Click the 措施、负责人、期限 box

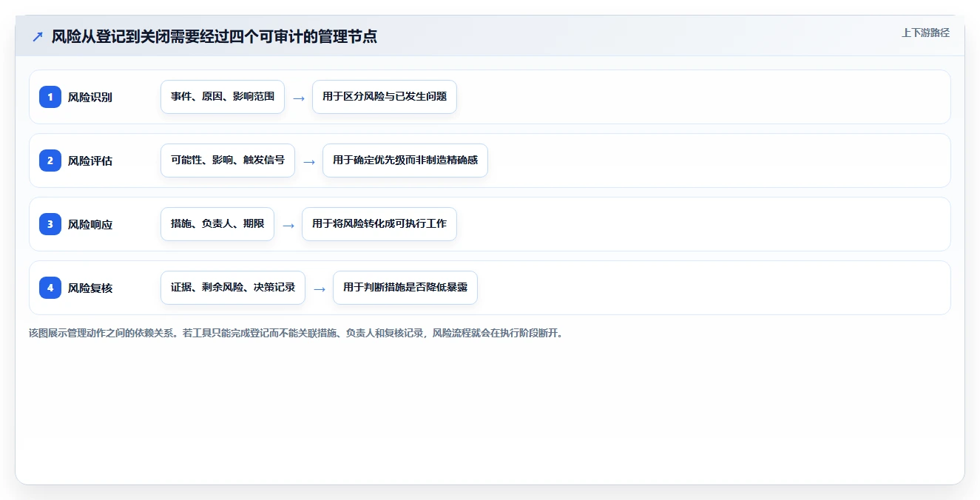pos(217,224)
